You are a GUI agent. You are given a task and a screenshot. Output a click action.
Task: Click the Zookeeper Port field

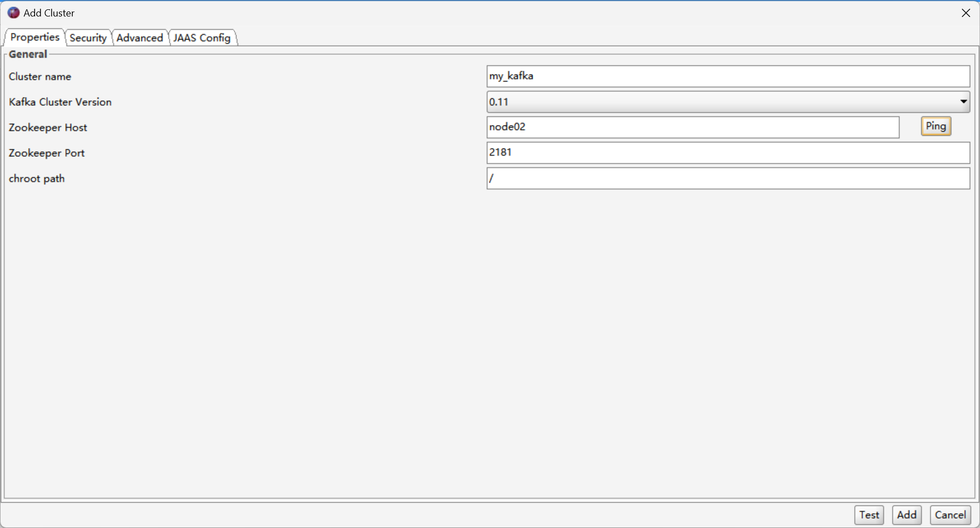pyautogui.click(x=728, y=153)
